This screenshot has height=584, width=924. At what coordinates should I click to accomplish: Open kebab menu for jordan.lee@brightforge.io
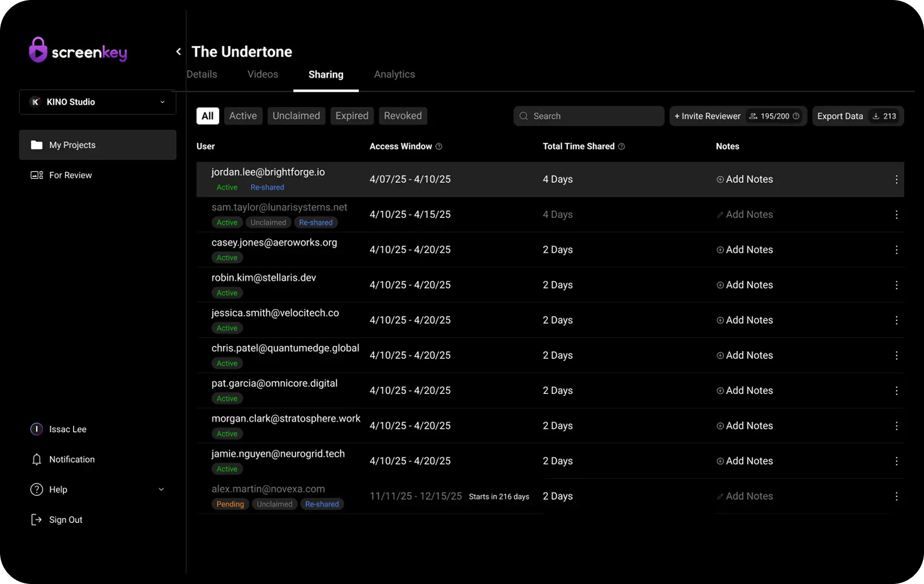(x=896, y=179)
